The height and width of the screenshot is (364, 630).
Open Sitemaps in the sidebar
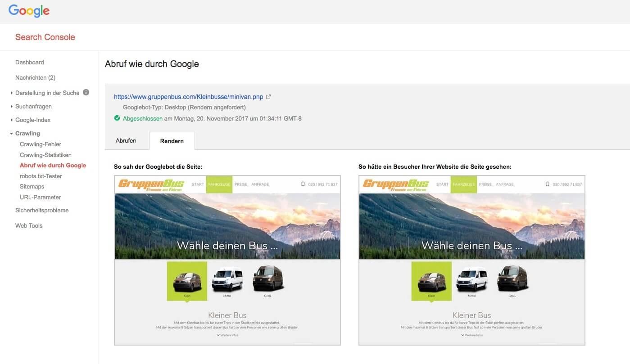coord(32,186)
